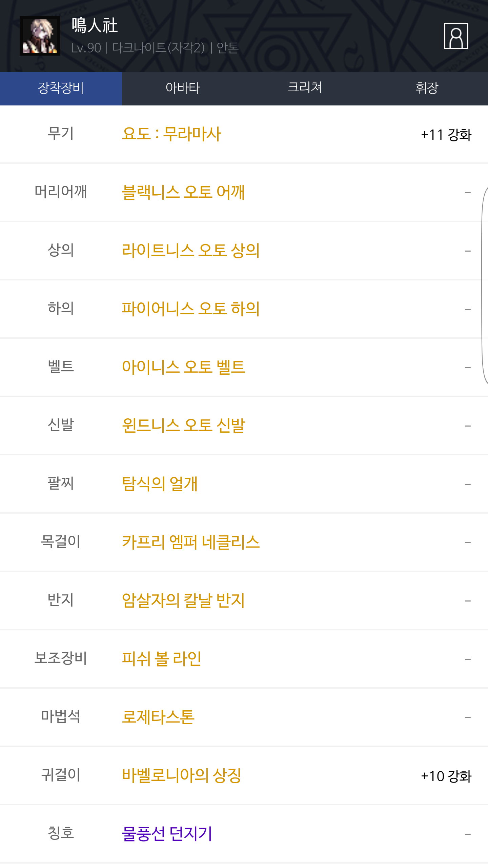This screenshot has height=868, width=488.
Task: Open 라이트니스 오토 상의 details
Action: click(x=191, y=251)
